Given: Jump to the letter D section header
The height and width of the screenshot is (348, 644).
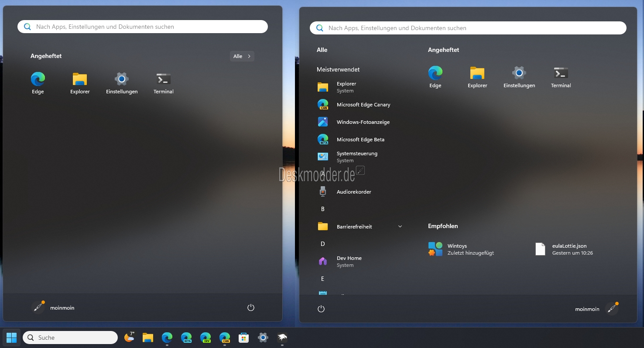Looking at the screenshot, I should (323, 244).
